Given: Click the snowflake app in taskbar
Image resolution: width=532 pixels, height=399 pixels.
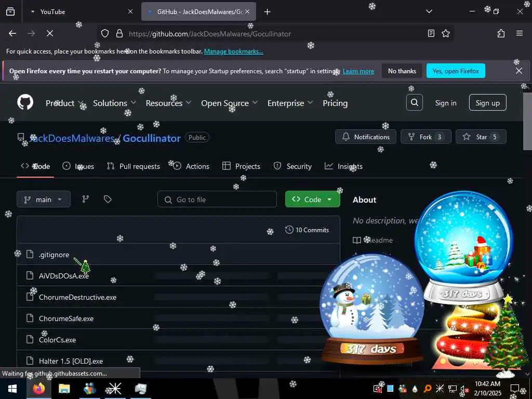Looking at the screenshot, I should click(115, 389).
